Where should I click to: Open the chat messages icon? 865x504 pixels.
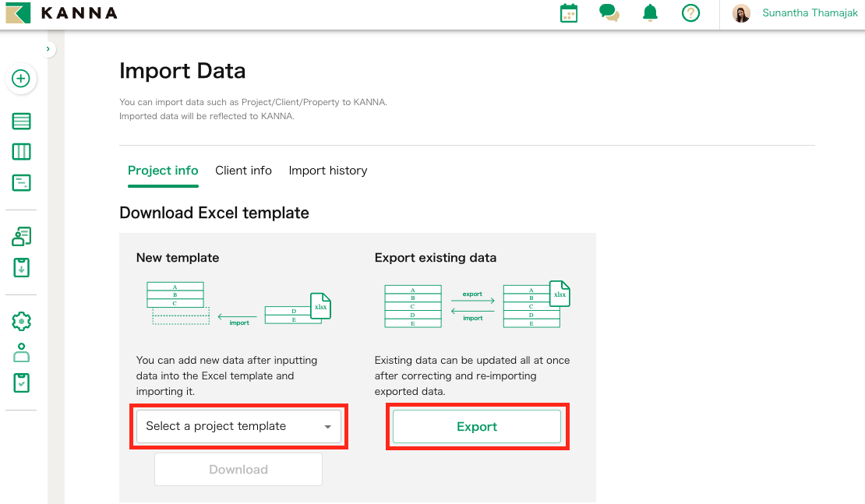point(609,13)
